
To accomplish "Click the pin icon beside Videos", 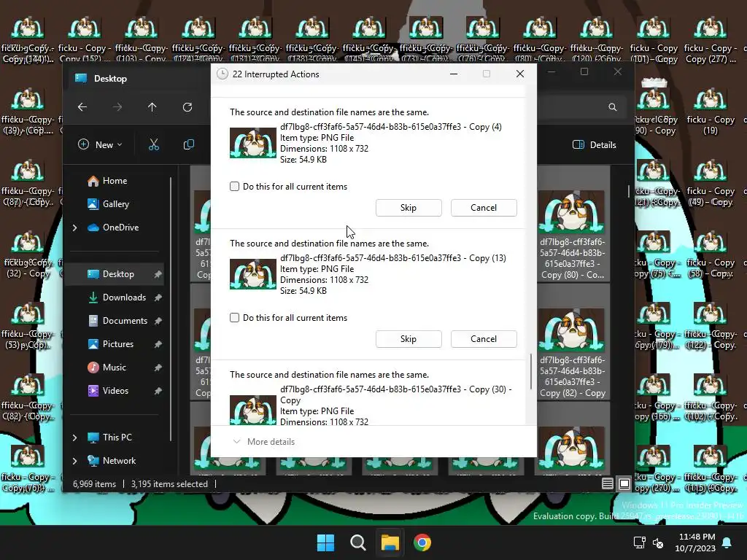I will click(x=158, y=391).
